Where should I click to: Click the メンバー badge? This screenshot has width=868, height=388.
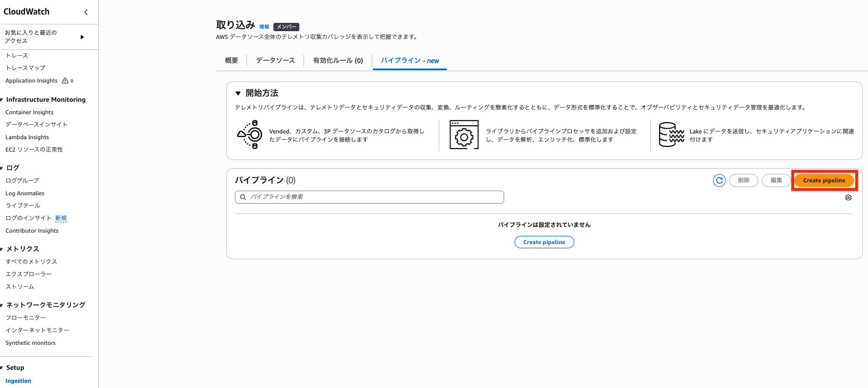pyautogui.click(x=286, y=26)
